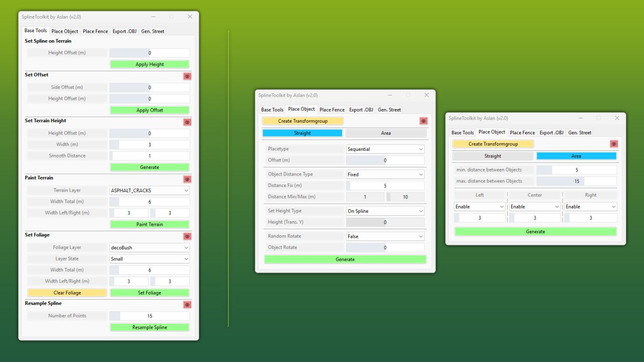Image resolution: width=644 pixels, height=362 pixels.
Task: Click the eye icon beside Resample Spline
Action: (187, 305)
